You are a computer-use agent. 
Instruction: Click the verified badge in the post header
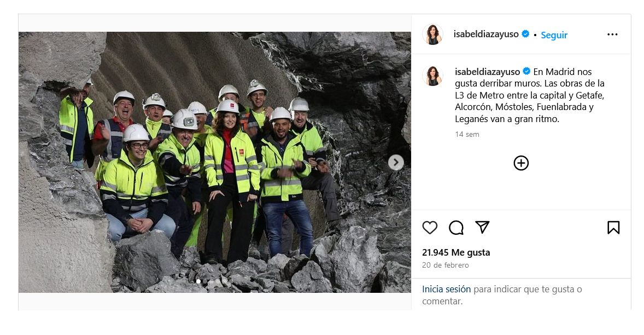tap(525, 34)
